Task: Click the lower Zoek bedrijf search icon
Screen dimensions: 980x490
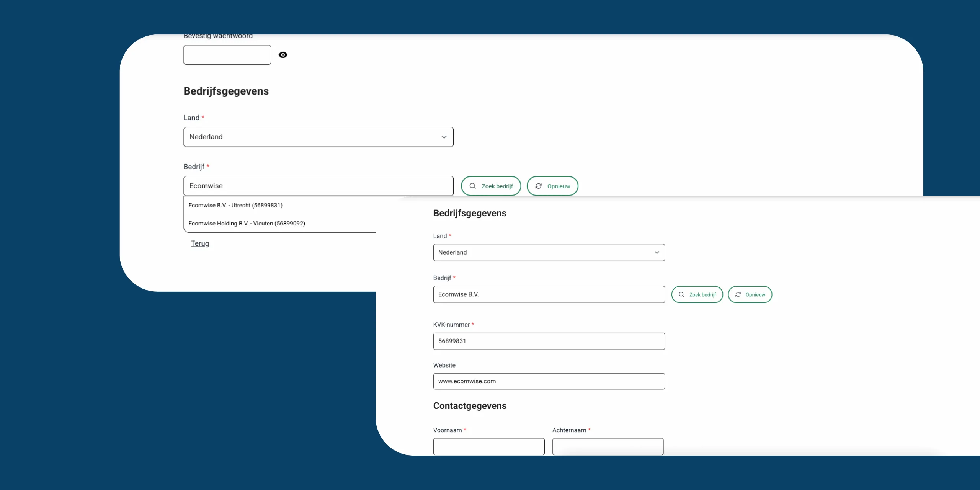Action: point(681,294)
